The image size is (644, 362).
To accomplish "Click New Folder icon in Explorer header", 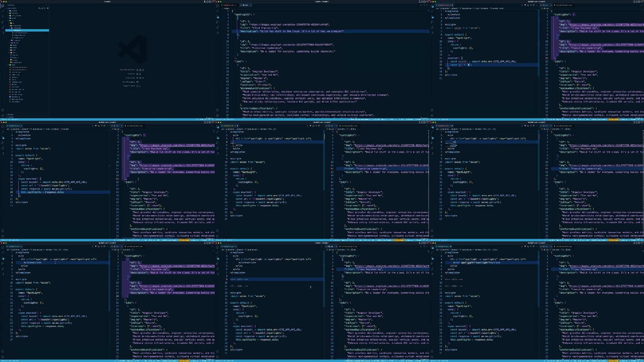I will click(42, 8).
